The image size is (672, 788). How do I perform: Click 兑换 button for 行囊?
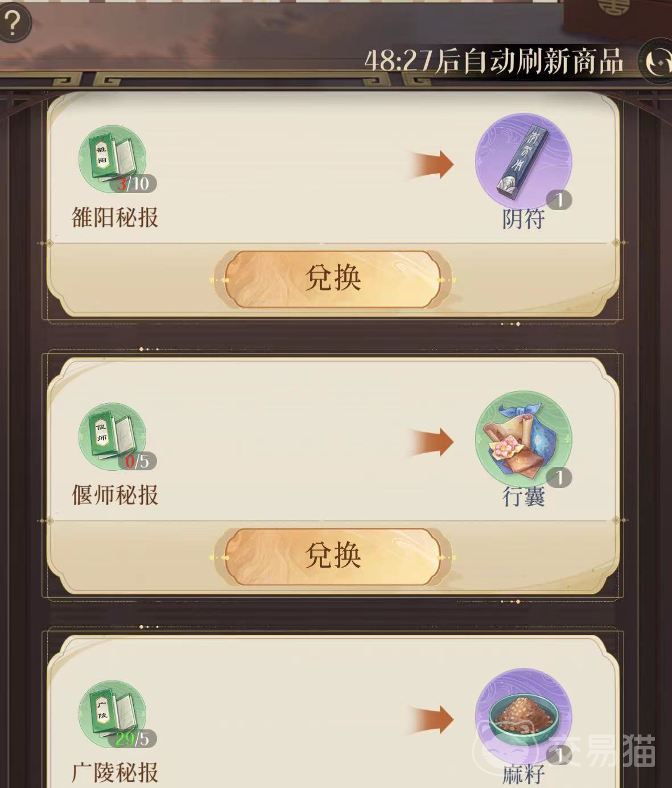(333, 556)
